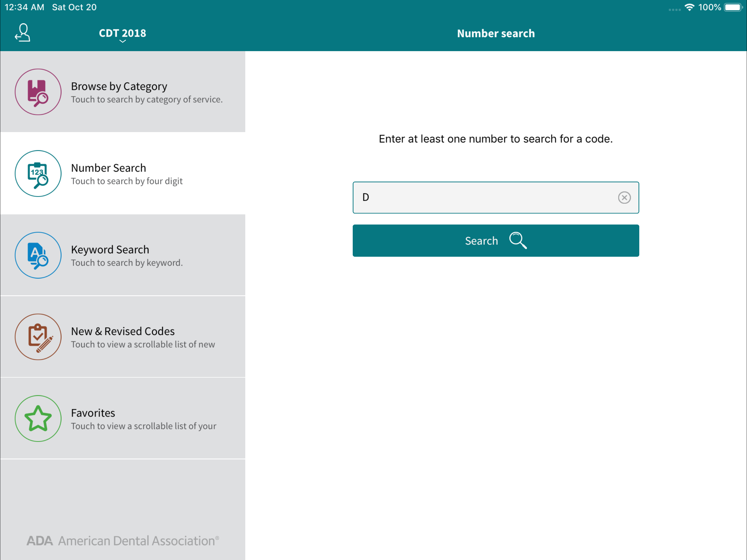Click 'Touch to search by keyword.' text
Viewport: 747px width, 560px height.
[x=127, y=263]
